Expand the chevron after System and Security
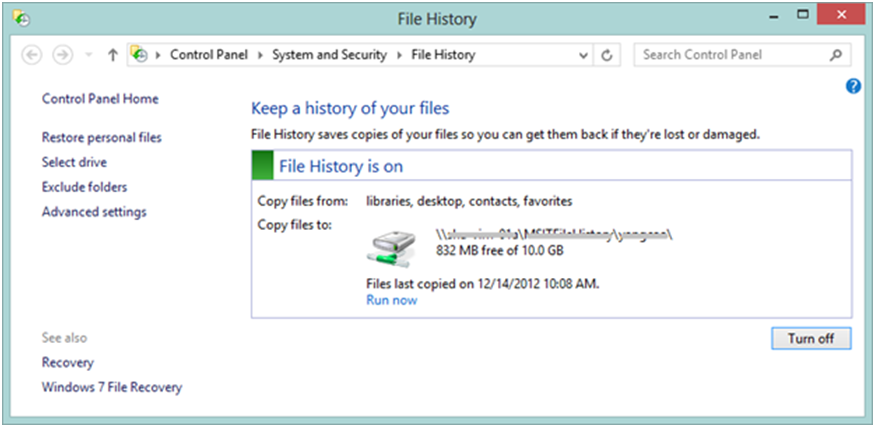The height and width of the screenshot is (427, 875). 399,55
